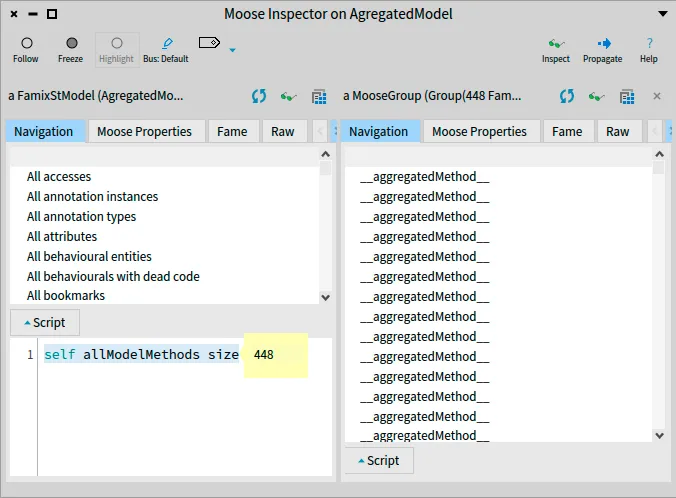676x498 pixels.
Task: Maximize the Moose Inspector window
Action: (x=52, y=14)
